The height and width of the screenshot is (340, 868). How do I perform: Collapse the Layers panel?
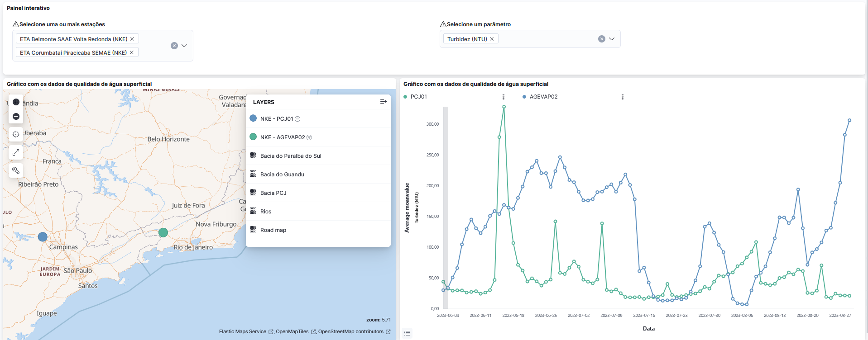[x=383, y=102]
